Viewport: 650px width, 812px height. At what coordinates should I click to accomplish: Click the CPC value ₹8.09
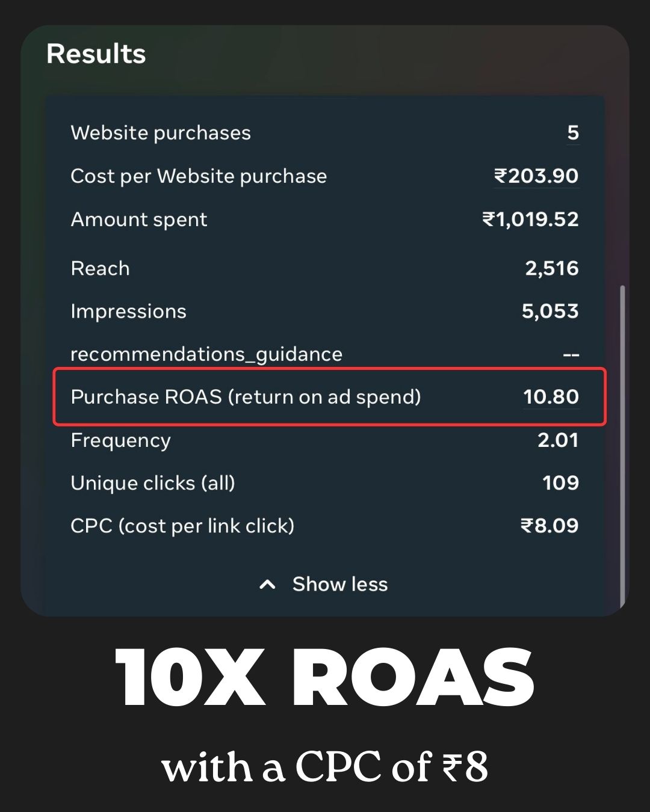click(x=549, y=526)
